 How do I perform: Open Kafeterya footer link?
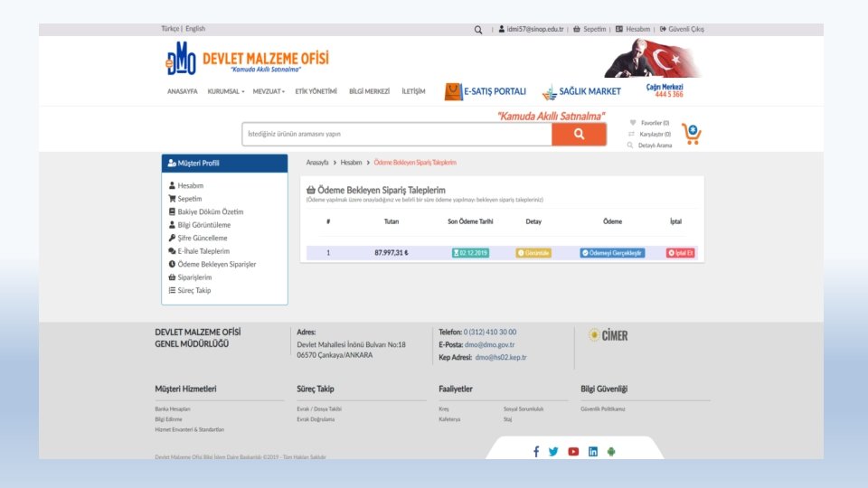coord(449,419)
